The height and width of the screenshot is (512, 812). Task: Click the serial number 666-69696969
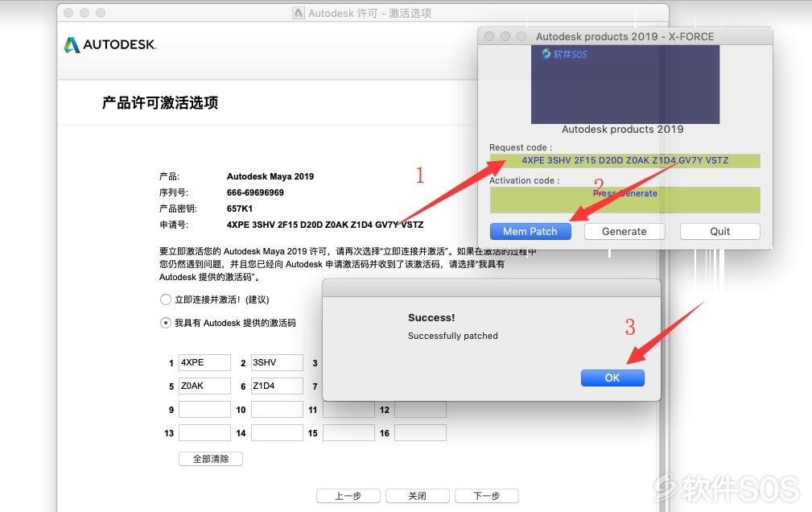coord(255,192)
